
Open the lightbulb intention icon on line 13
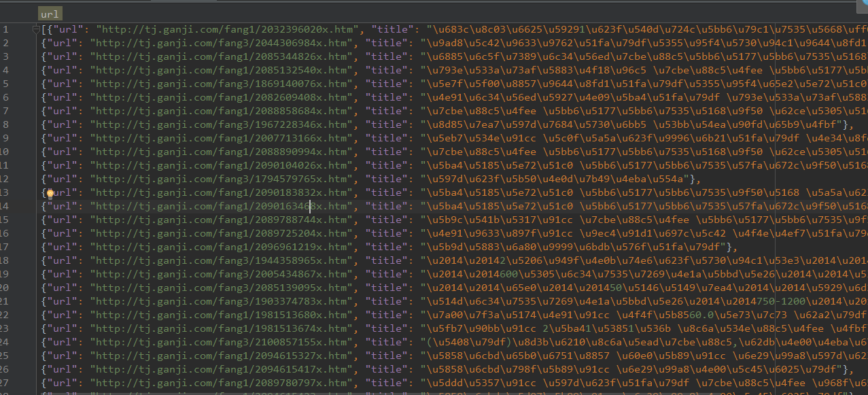point(49,192)
